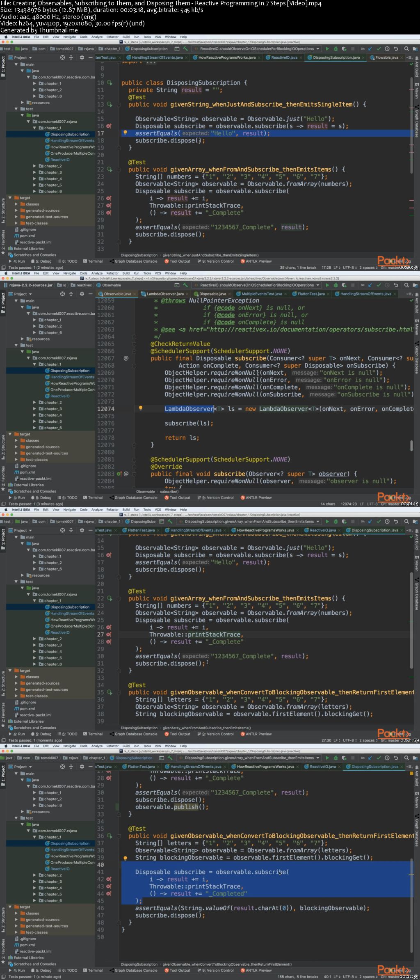This screenshot has width=420, height=980.
Task: Open Refactor menu in 00:00:39 frame
Action: pos(112,37)
